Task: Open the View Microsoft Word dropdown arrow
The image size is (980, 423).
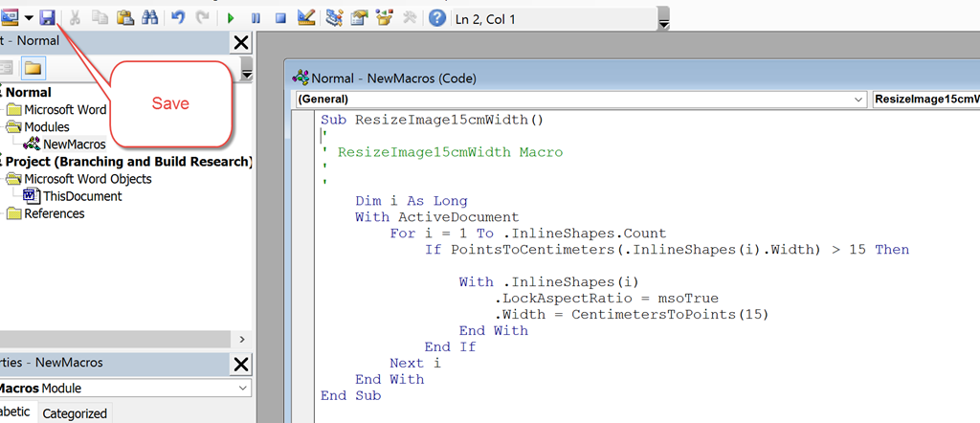Action: (30, 18)
